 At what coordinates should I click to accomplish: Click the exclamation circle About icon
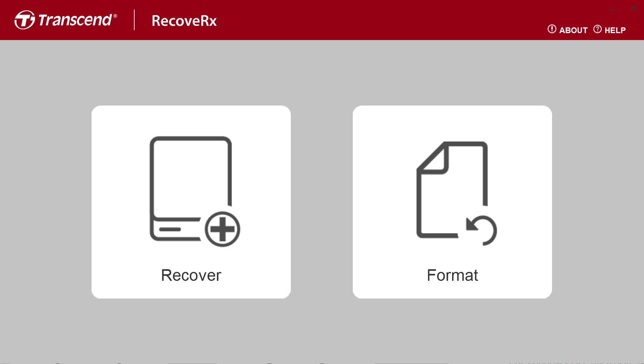pos(552,29)
